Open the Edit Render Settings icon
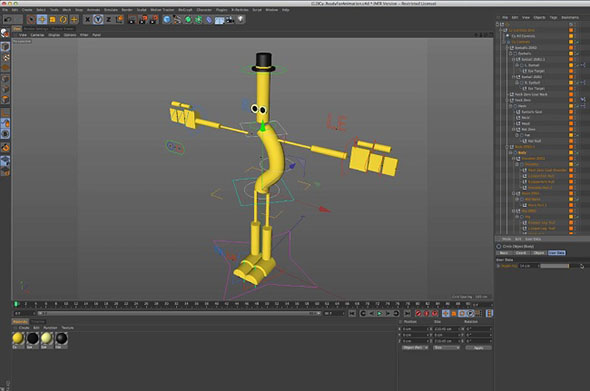This screenshot has width=590, height=391. click(x=154, y=20)
